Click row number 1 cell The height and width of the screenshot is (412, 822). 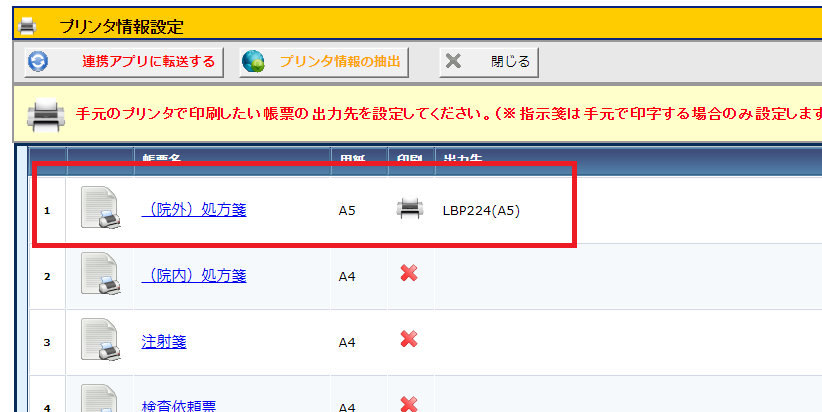[47, 211]
